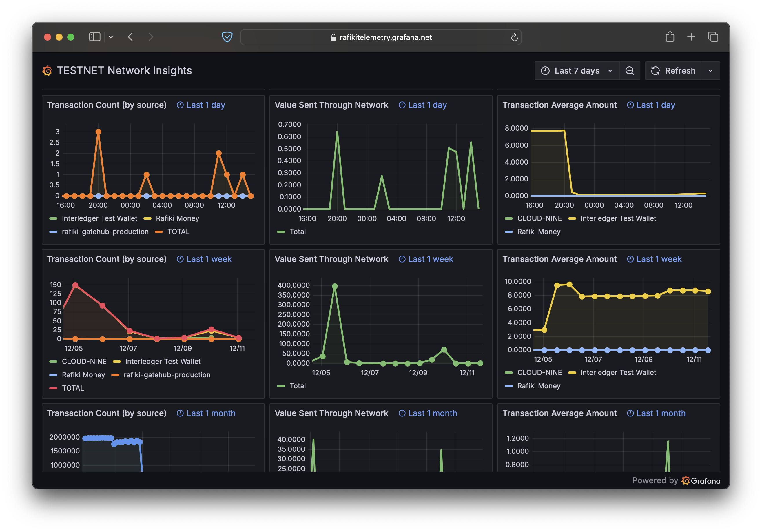Go back with the left arrow
Image resolution: width=762 pixels, height=532 pixels.
pyautogui.click(x=130, y=37)
